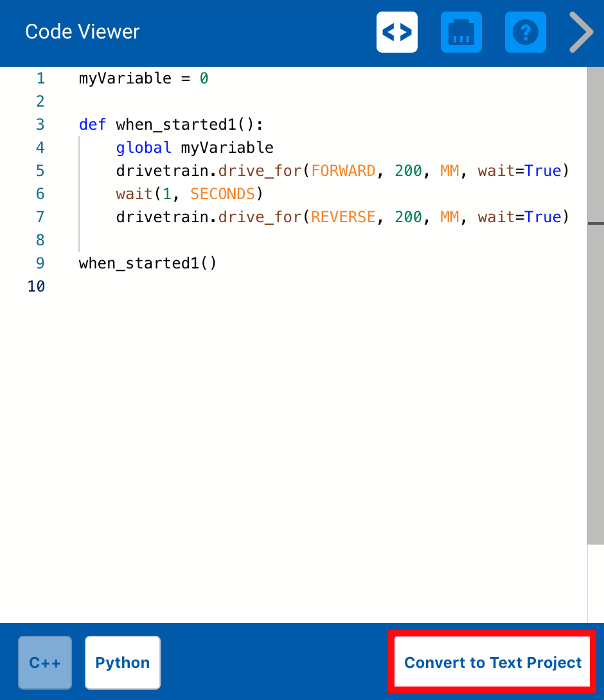Open the Brain device view icon
The width and height of the screenshot is (604, 700).
click(461, 31)
